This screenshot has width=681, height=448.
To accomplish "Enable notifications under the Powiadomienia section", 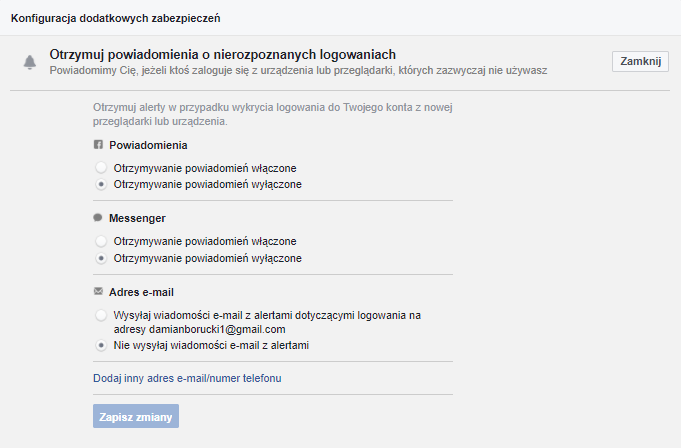I will (101, 168).
